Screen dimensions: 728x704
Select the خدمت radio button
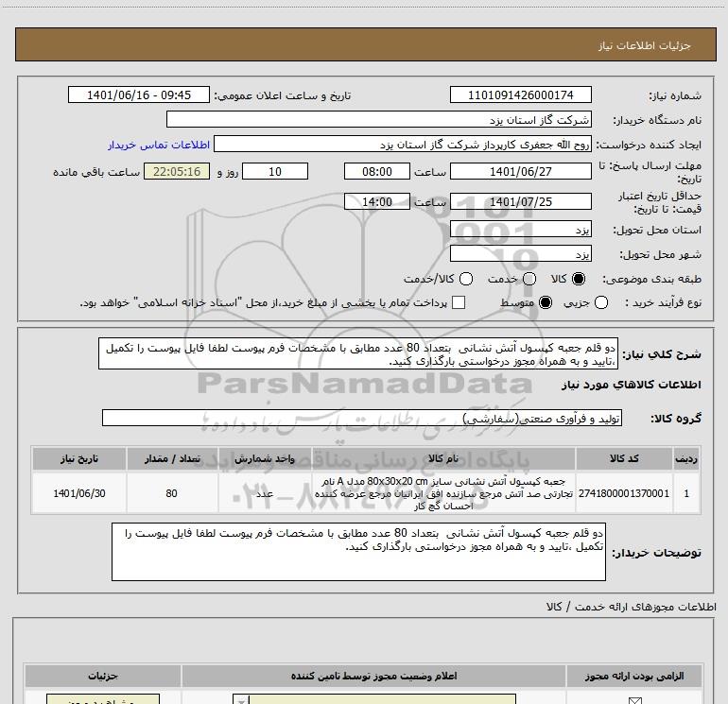pos(529,279)
